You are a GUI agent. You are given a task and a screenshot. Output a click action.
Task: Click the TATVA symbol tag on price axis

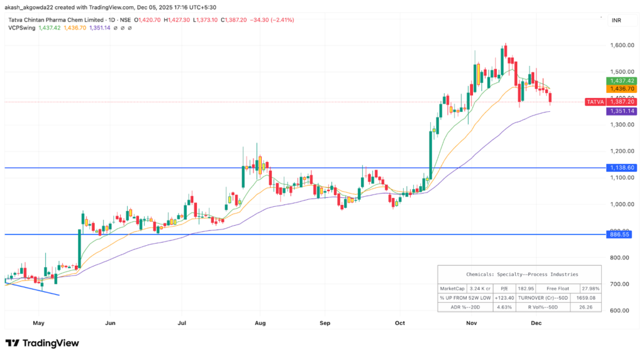click(x=594, y=102)
